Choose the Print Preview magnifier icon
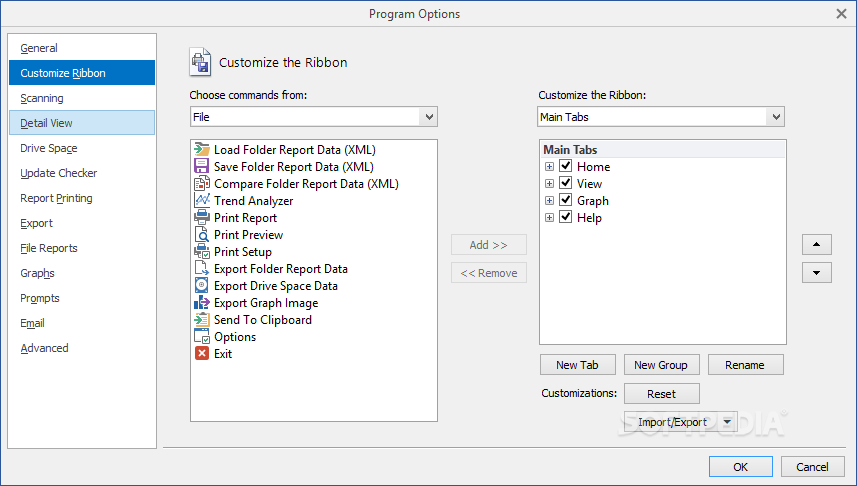Screen dimensions: 857x486 point(202,234)
